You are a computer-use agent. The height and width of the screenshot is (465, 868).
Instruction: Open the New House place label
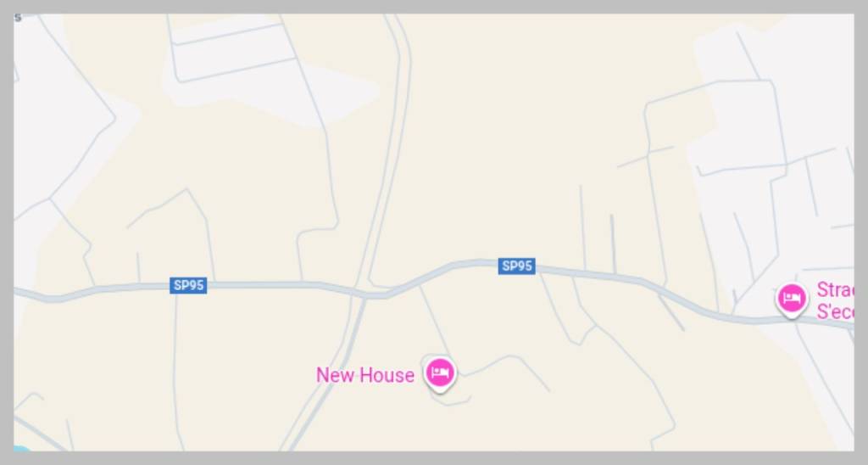click(x=364, y=375)
